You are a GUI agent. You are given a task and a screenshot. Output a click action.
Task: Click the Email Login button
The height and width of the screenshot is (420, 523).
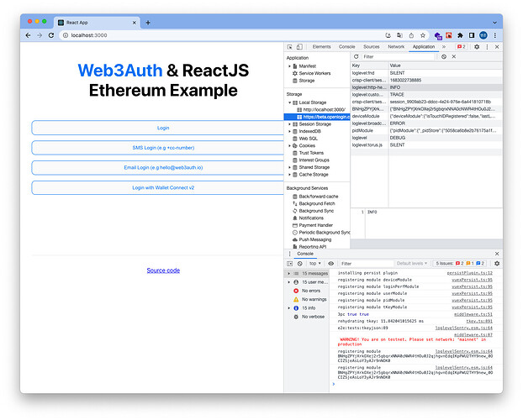coord(157,168)
